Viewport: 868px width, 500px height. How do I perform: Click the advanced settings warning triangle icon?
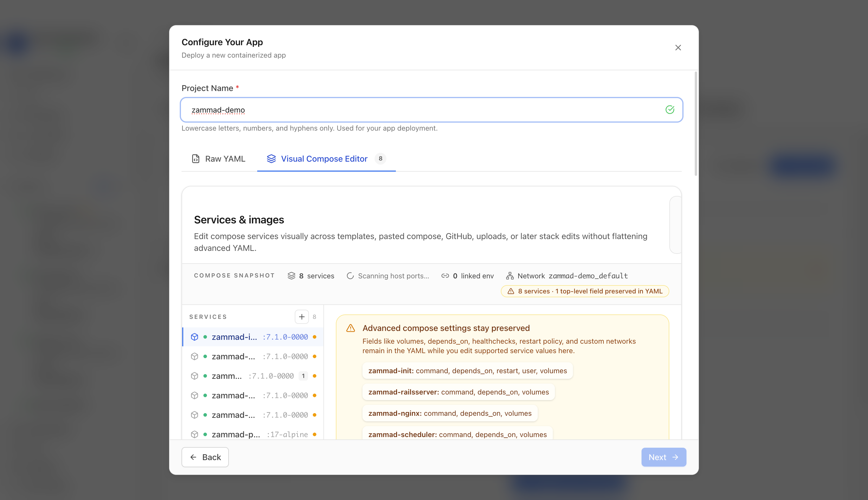click(350, 328)
